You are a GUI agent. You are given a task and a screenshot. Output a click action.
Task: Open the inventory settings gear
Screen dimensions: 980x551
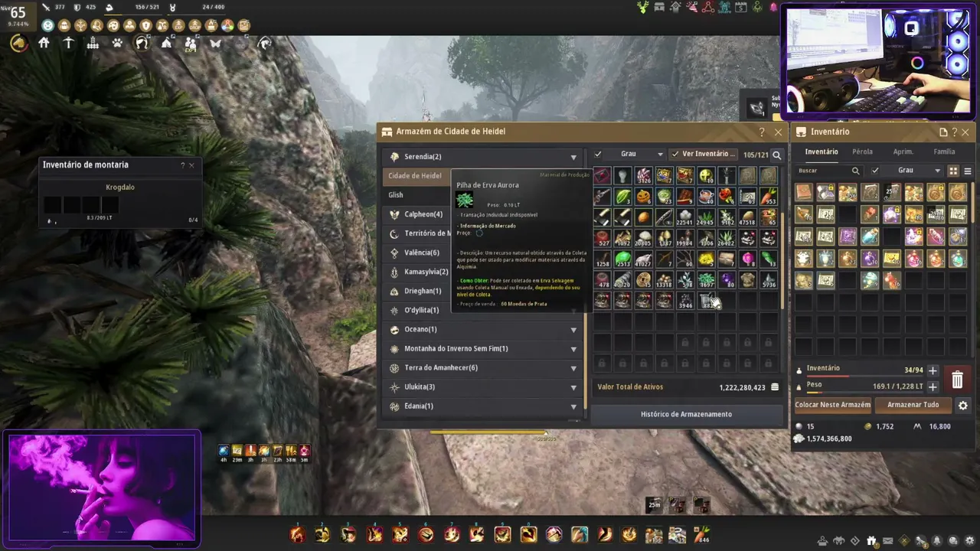click(x=963, y=406)
